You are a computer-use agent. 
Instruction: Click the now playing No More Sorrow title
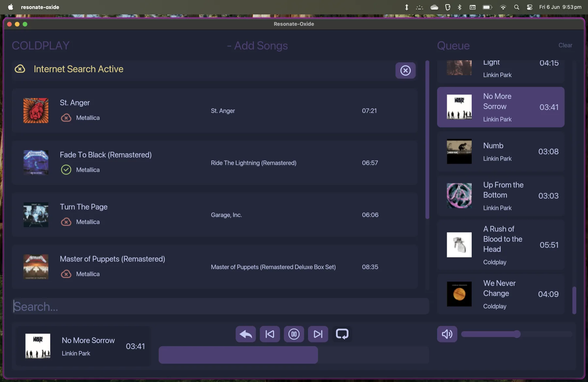[x=88, y=340]
